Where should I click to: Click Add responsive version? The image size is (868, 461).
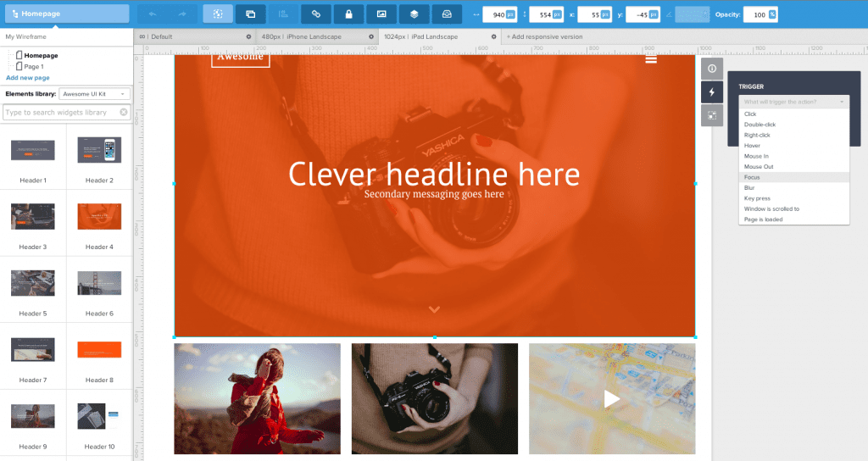[x=548, y=36]
